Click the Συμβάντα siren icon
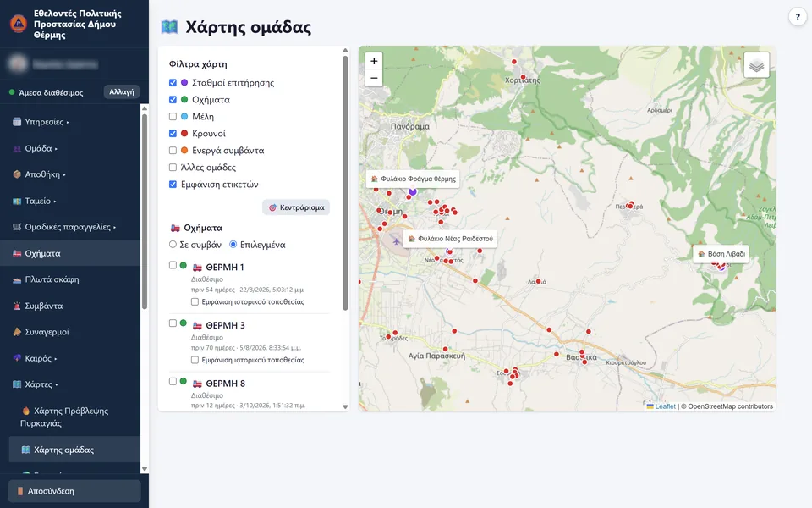 (x=17, y=306)
